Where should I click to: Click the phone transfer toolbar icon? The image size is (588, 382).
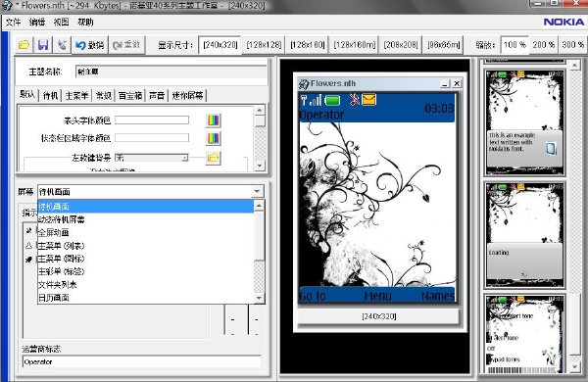pos(62,45)
